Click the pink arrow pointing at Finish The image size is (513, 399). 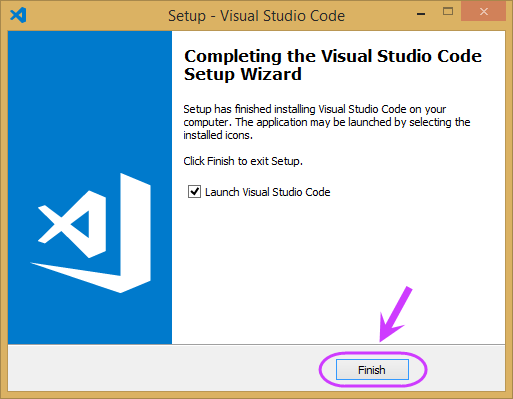396,314
